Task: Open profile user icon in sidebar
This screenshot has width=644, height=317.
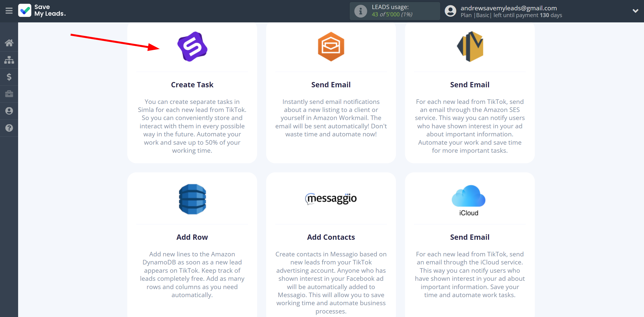Action: pyautogui.click(x=9, y=111)
